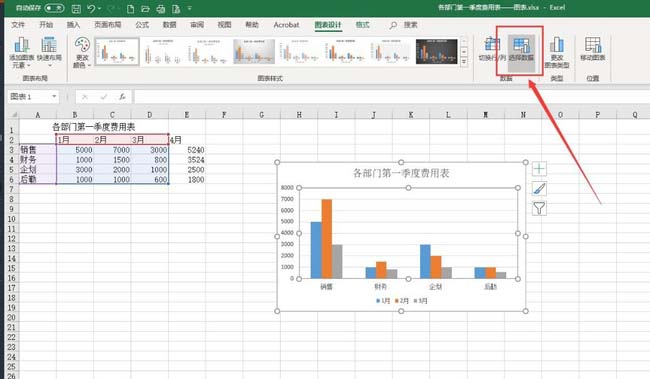Select the first highlighted chart style thumbnail

click(x=116, y=52)
